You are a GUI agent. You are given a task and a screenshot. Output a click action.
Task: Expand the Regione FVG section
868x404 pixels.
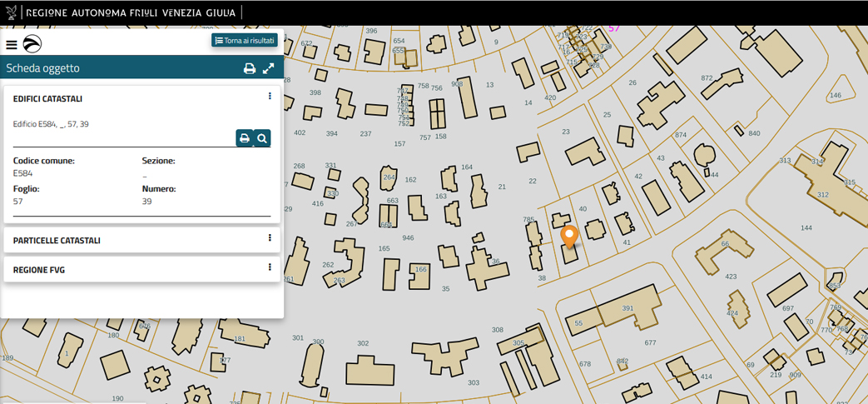tap(39, 270)
